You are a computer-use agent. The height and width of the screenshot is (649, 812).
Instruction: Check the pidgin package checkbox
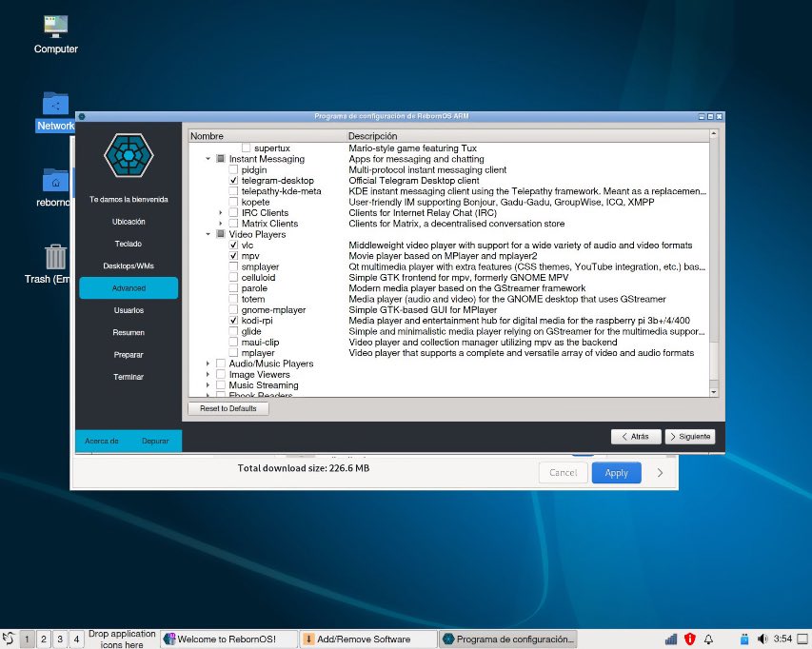pyautogui.click(x=233, y=169)
